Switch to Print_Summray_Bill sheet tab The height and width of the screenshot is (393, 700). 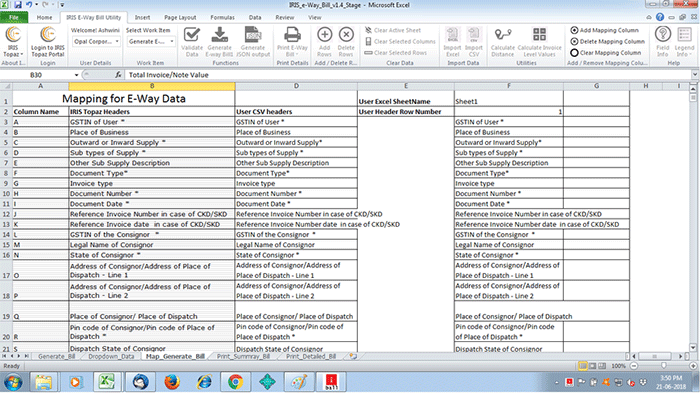coord(243,356)
